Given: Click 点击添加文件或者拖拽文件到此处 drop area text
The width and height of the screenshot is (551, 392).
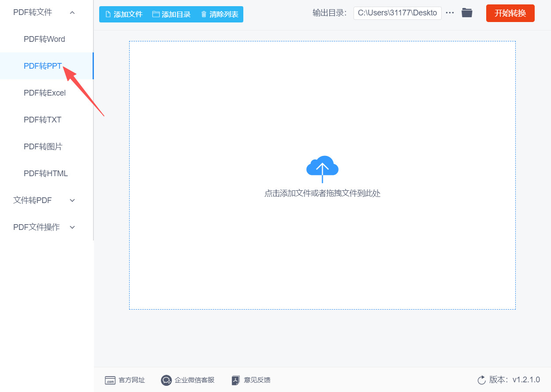Looking at the screenshot, I should (x=322, y=193).
